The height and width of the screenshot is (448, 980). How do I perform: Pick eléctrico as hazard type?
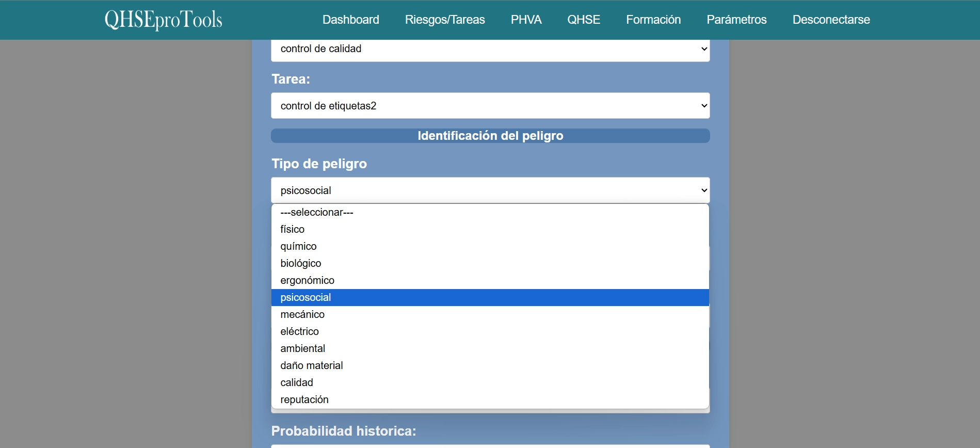coord(300,331)
